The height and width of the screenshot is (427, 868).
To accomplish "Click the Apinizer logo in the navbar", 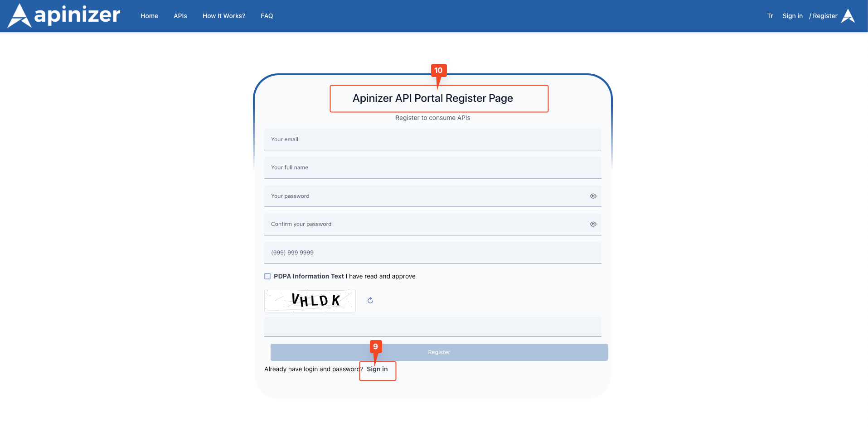I will 63,15.
